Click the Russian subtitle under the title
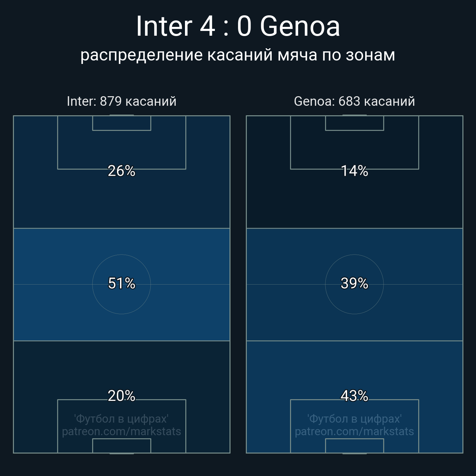The width and height of the screenshot is (476, 476). (238, 55)
